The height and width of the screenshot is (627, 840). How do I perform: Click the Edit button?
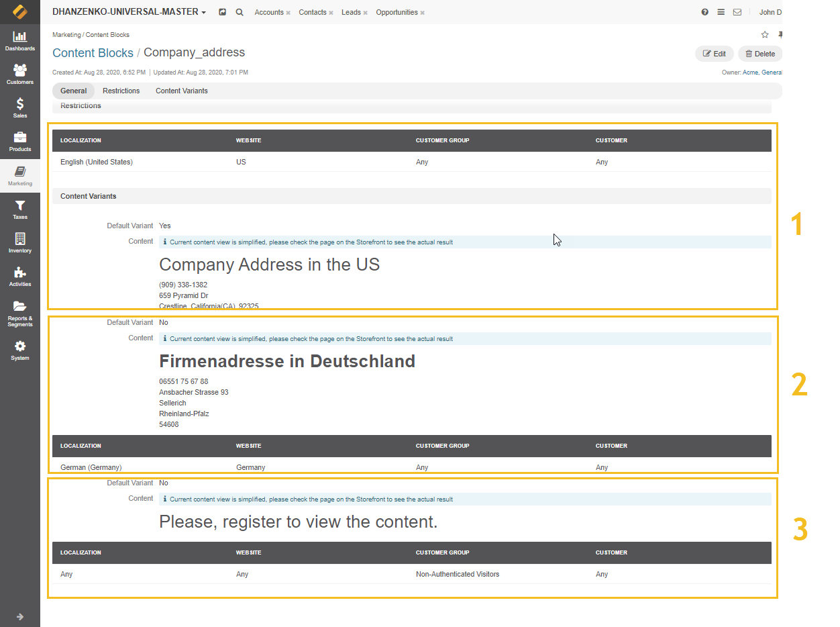[714, 54]
